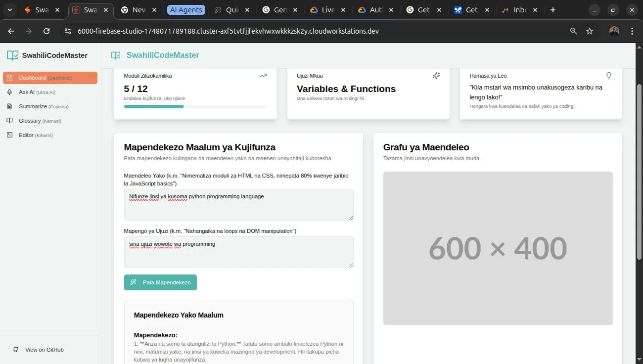
Task: Click the book icon beside Glossary
Action: coord(9,121)
